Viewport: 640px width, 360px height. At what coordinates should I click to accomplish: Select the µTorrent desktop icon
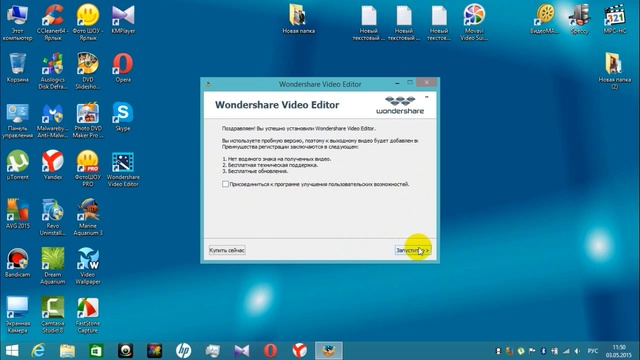pyautogui.click(x=18, y=165)
